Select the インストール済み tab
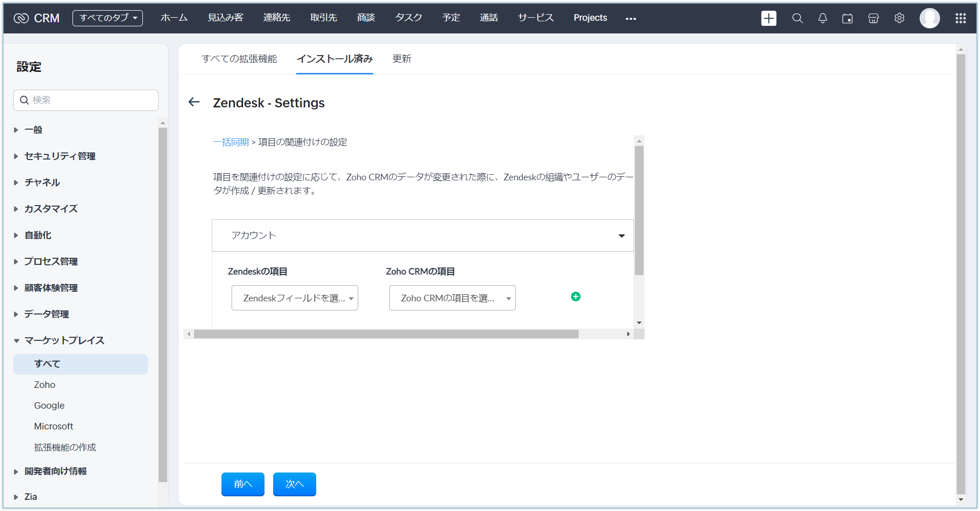This screenshot has width=980, height=511. click(334, 59)
